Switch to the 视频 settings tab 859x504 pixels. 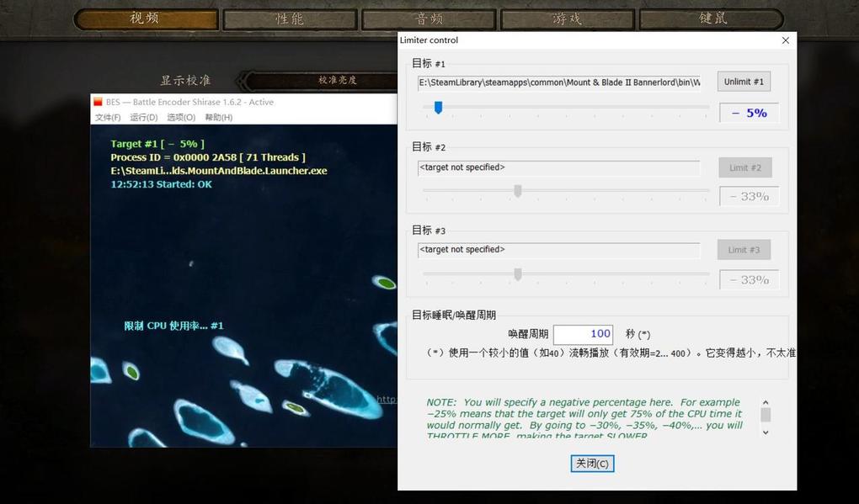pos(146,19)
